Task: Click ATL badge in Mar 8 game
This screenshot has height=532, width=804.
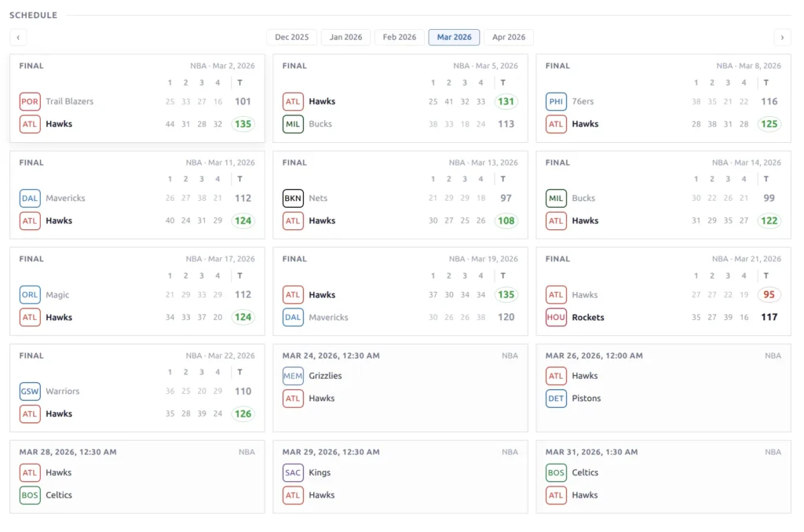Action: [556, 124]
